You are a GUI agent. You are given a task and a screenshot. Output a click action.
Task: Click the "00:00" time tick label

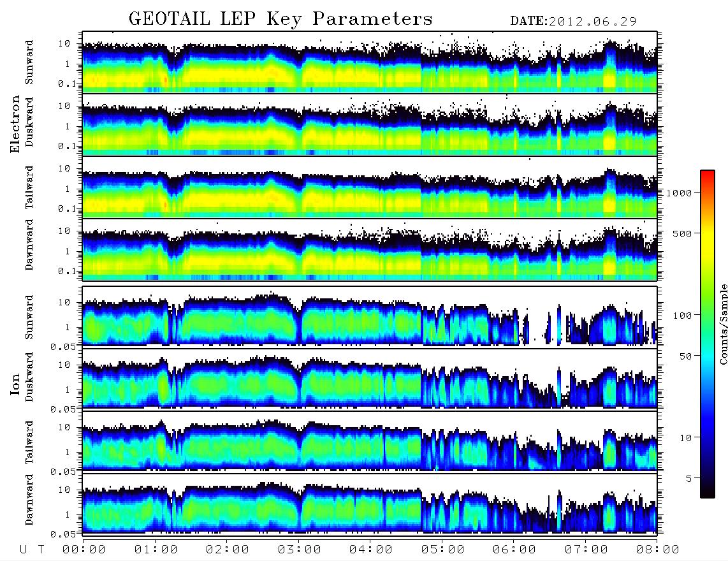(84, 550)
